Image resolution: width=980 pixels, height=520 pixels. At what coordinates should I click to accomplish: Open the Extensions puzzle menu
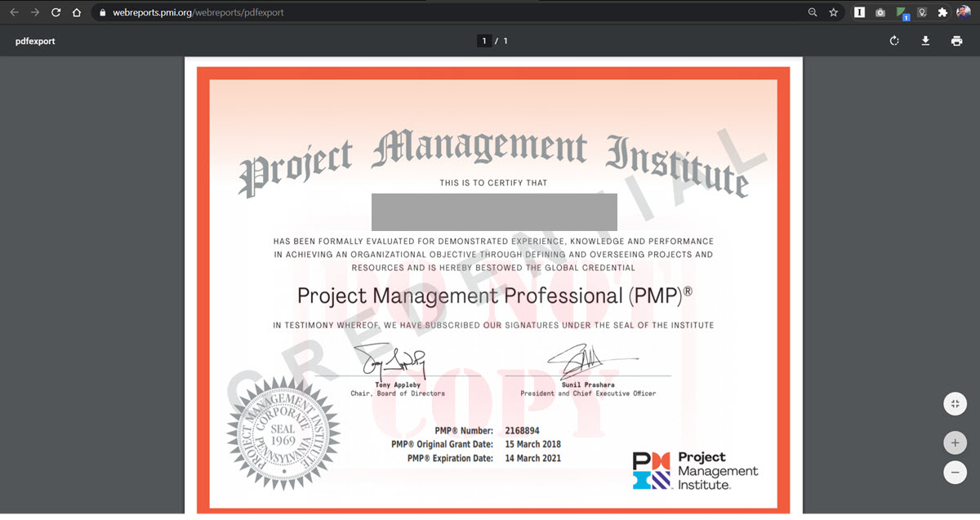pos(942,12)
